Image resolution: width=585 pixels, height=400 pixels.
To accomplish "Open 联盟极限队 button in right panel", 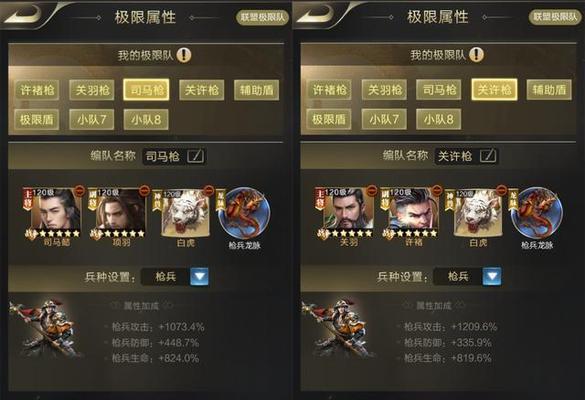I will coord(555,17).
